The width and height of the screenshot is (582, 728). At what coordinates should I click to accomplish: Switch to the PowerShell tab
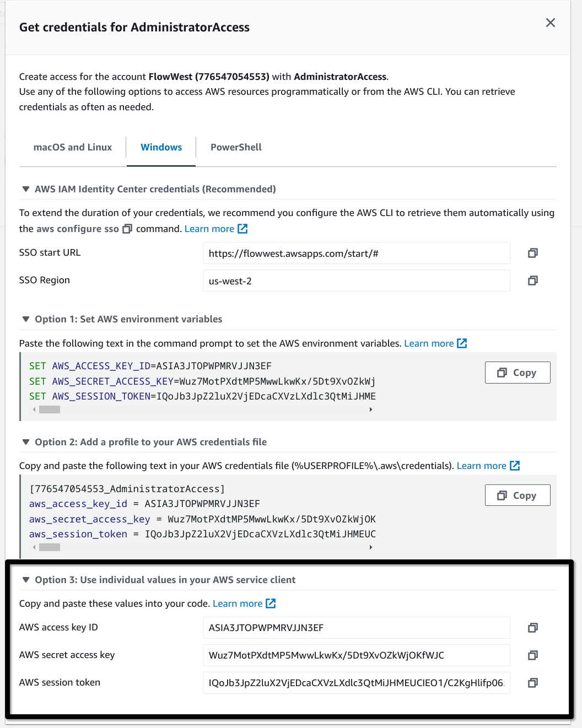[x=236, y=147]
